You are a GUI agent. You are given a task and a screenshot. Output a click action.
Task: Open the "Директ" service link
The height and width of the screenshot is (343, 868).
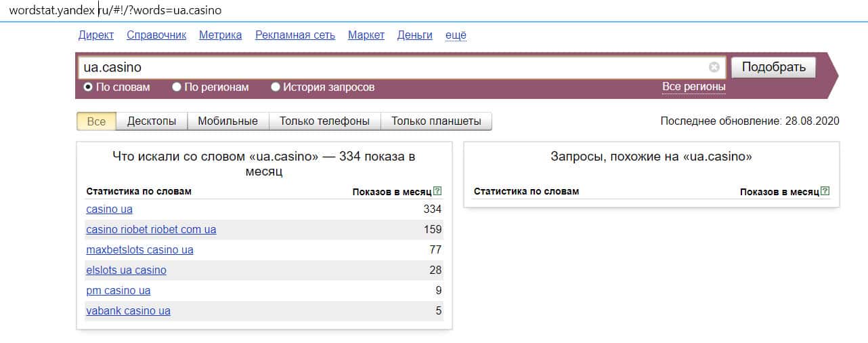pos(96,35)
